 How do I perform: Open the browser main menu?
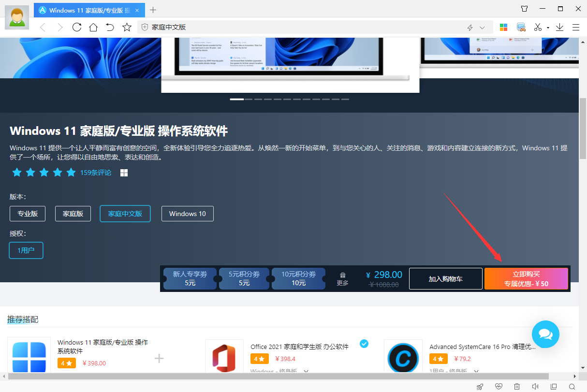pyautogui.click(x=576, y=28)
